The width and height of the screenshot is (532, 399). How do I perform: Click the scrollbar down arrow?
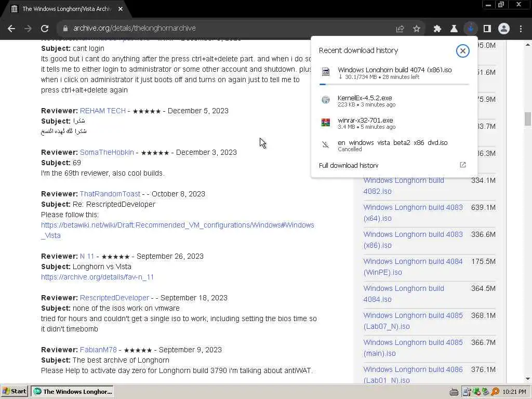tap(528, 379)
